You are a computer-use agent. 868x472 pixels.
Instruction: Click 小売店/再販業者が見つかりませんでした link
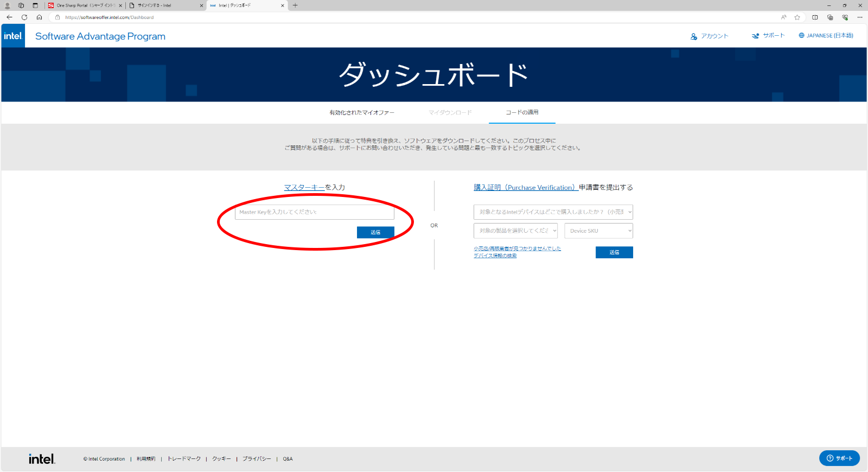pos(518,248)
